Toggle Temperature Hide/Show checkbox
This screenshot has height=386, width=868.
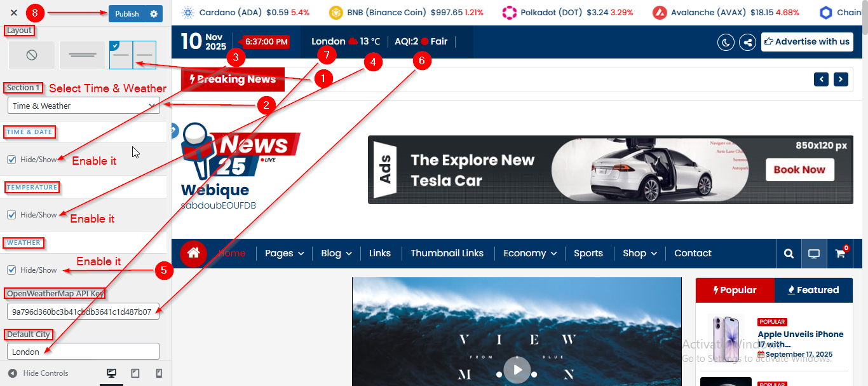tap(11, 215)
